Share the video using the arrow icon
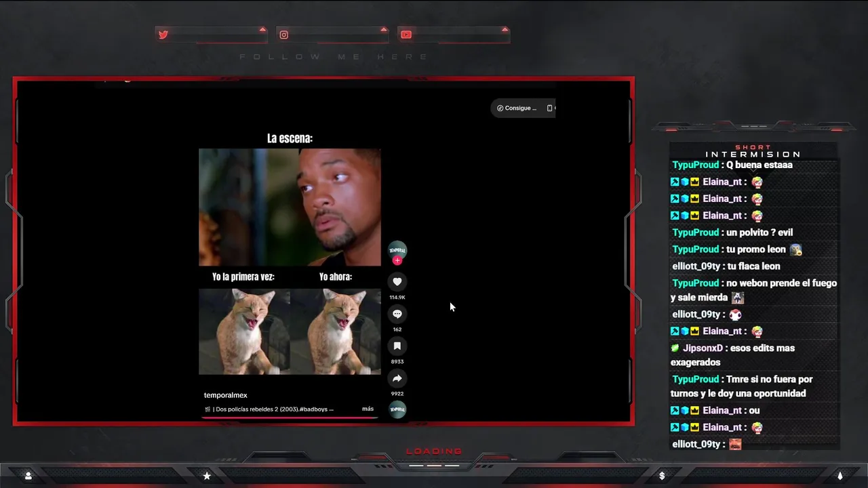The width and height of the screenshot is (868, 488). (x=397, y=378)
